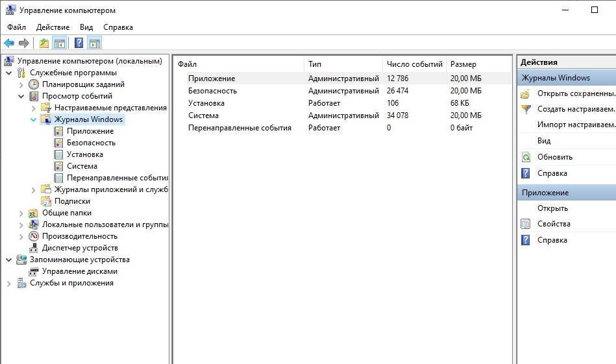
Task: Click the Производительность icon in tree
Action: click(34, 236)
